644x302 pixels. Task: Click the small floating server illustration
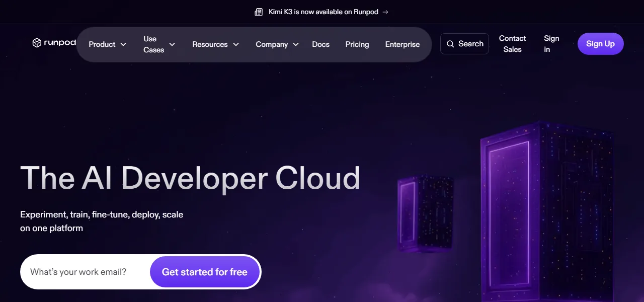click(425, 212)
